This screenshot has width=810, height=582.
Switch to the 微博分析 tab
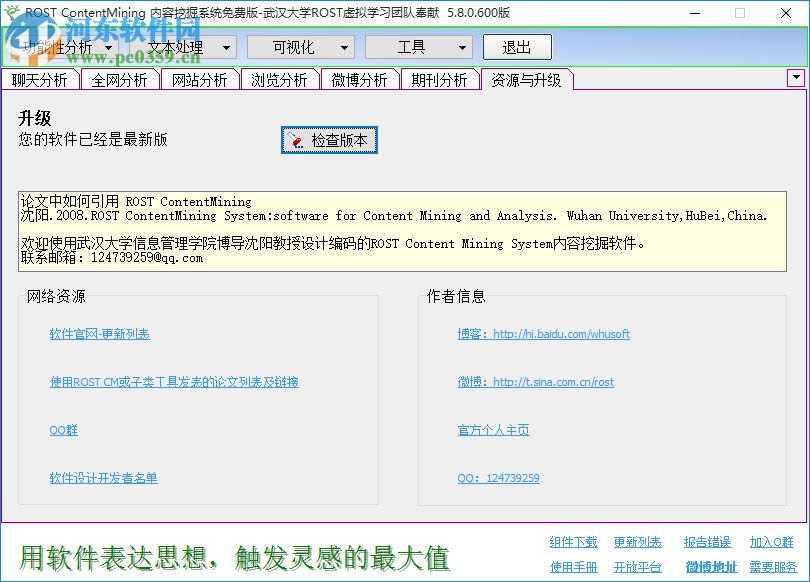pyautogui.click(x=359, y=79)
